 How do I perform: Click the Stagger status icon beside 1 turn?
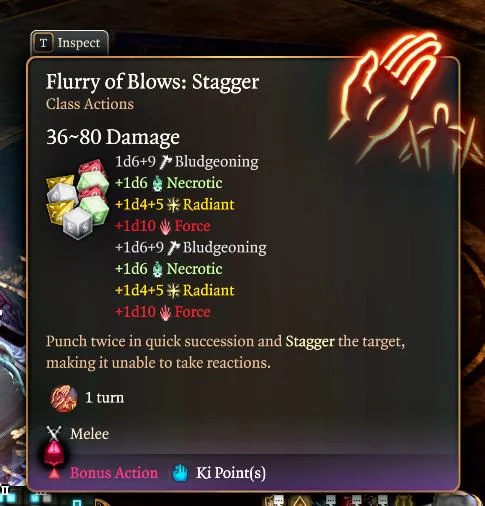[x=64, y=398]
